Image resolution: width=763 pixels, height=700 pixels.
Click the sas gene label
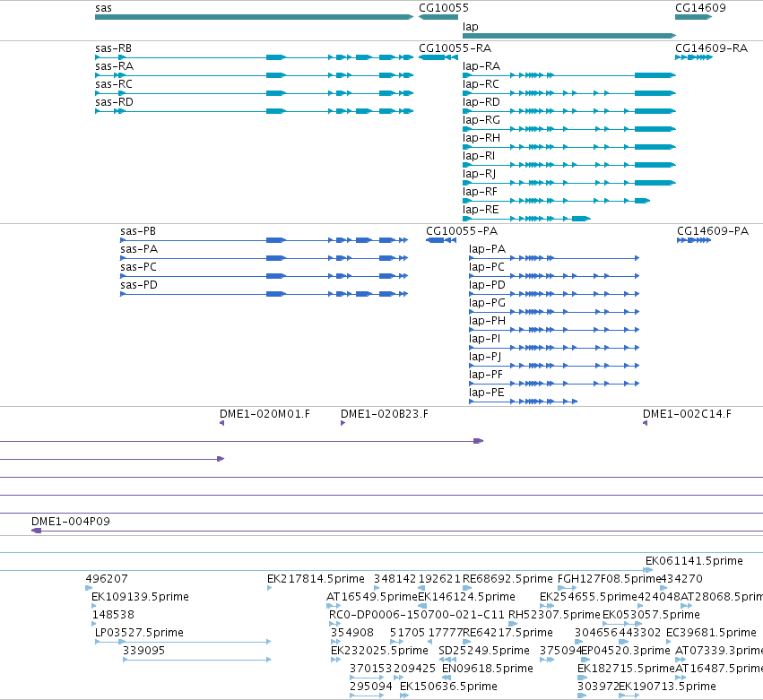[103, 8]
